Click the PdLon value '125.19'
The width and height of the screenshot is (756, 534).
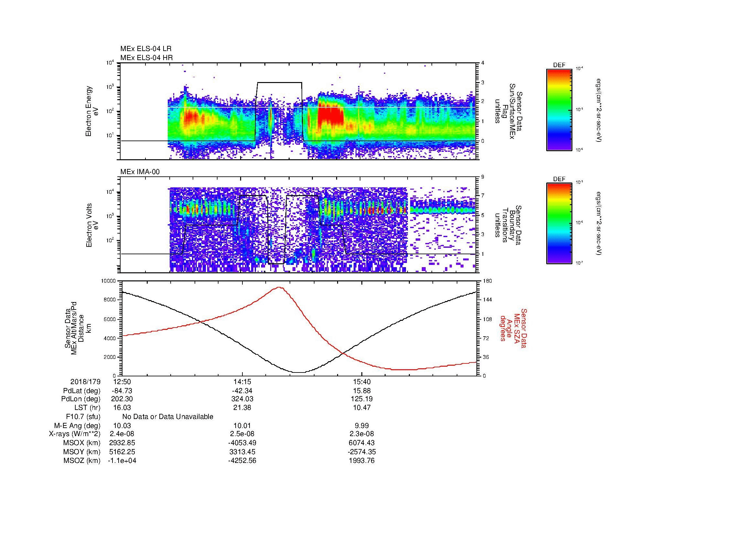[362, 399]
